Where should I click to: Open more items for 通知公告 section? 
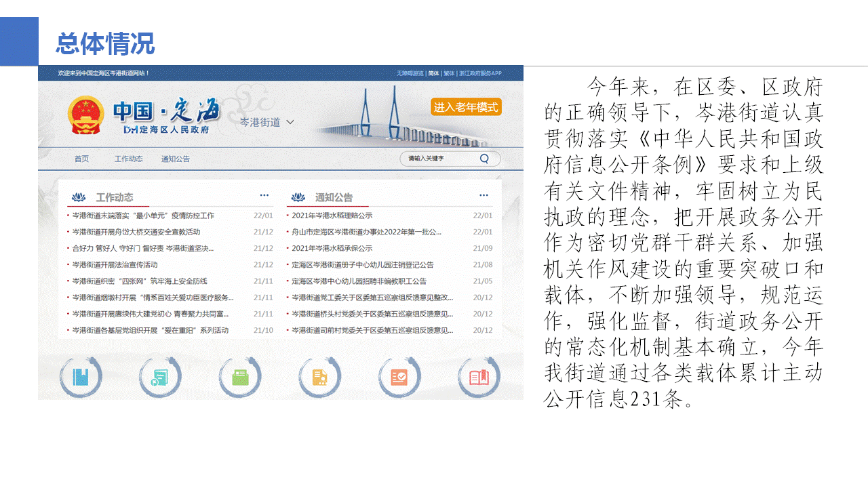[x=484, y=196]
